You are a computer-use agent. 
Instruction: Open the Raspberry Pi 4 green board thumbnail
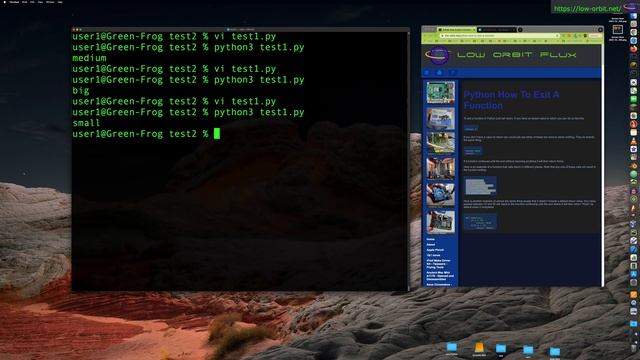pos(440,92)
